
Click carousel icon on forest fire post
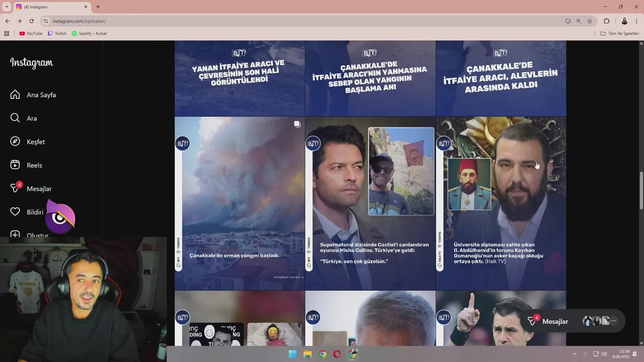point(297,124)
